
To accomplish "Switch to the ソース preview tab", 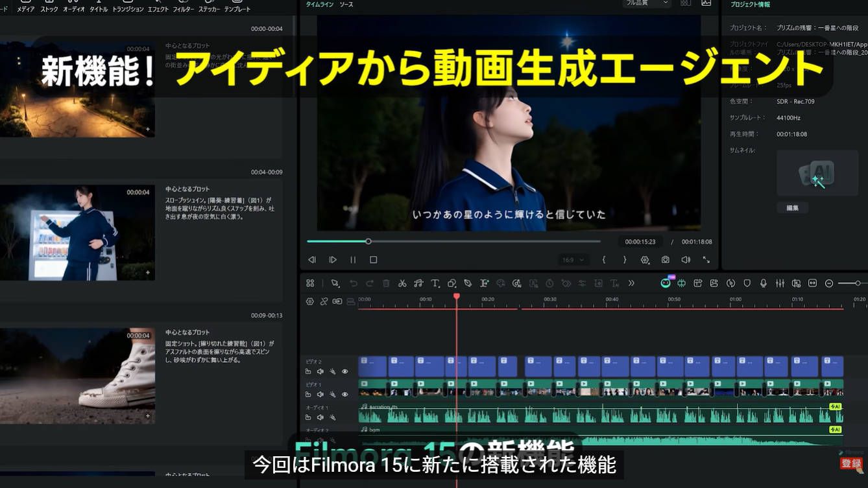I will tap(346, 5).
